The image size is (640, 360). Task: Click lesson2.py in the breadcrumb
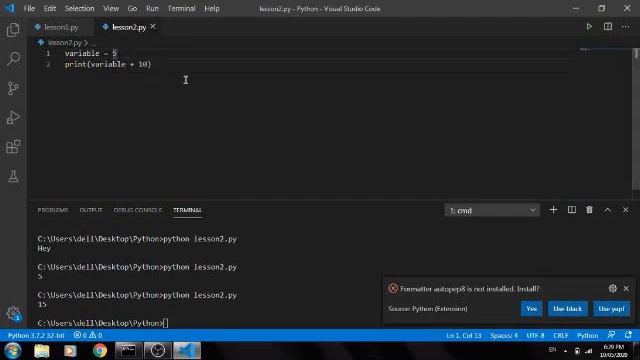tap(64, 42)
